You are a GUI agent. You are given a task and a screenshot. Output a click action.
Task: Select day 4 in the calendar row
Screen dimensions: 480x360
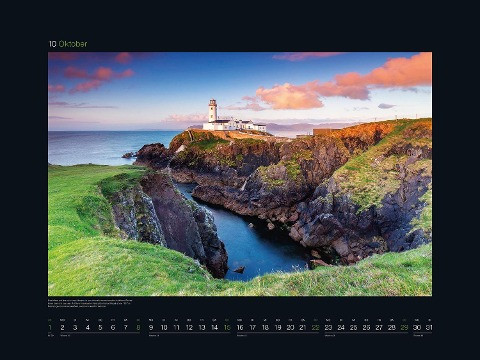[x=88, y=327]
